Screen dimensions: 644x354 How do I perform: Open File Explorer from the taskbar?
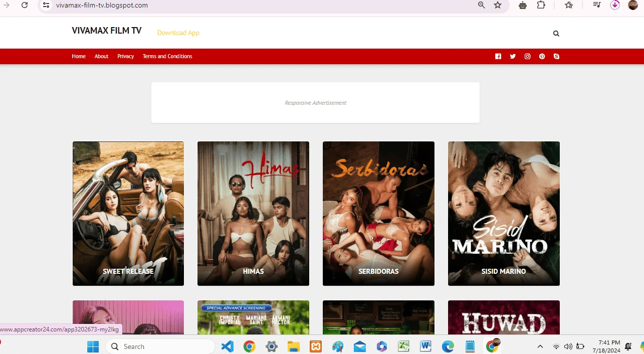293,346
